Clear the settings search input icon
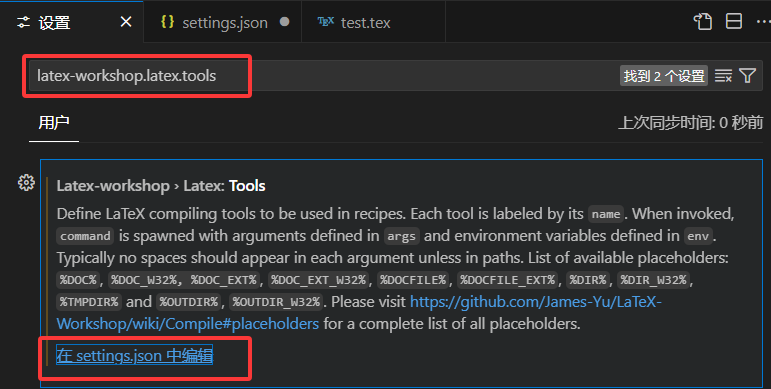Screen dimensions: 771x389 [723, 76]
